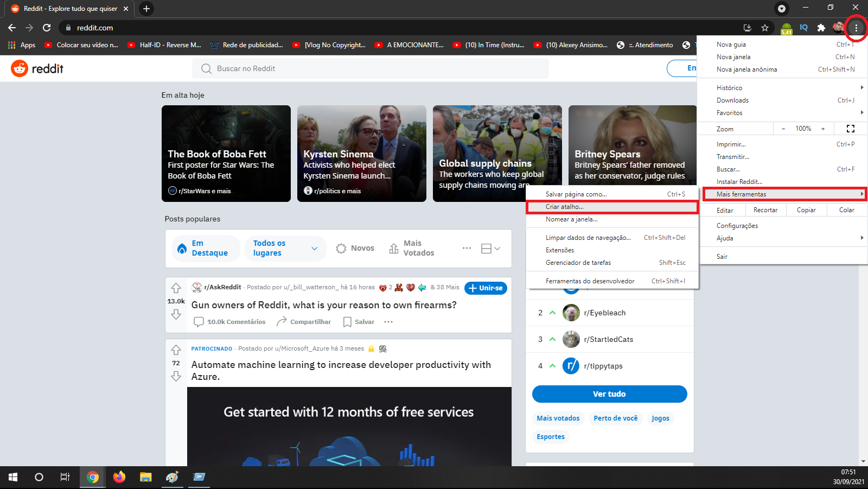The height and width of the screenshot is (489, 868).
Task: Expand the Histórico submenu
Action: point(783,88)
